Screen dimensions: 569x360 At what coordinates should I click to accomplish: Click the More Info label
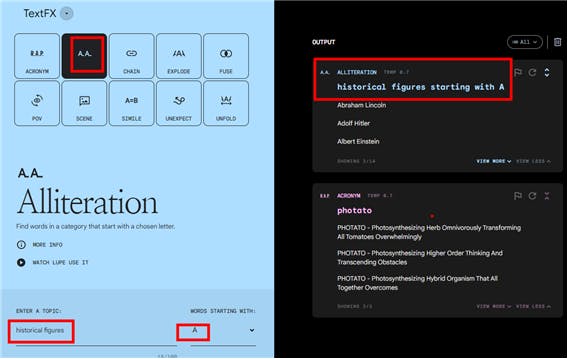coord(48,245)
